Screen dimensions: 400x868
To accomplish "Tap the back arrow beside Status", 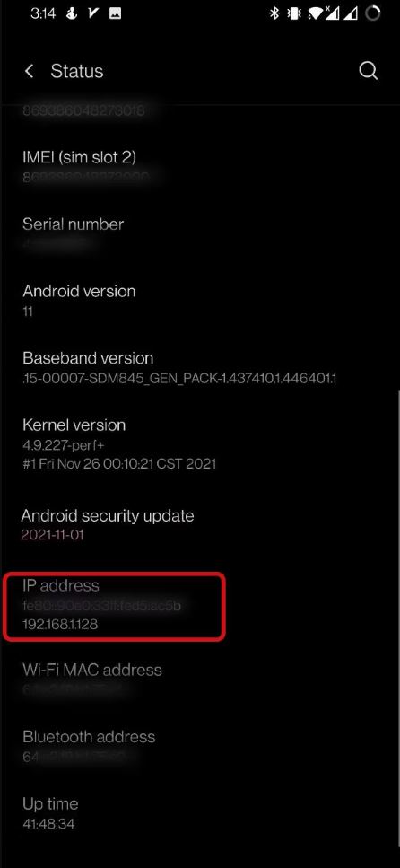I will click(30, 71).
